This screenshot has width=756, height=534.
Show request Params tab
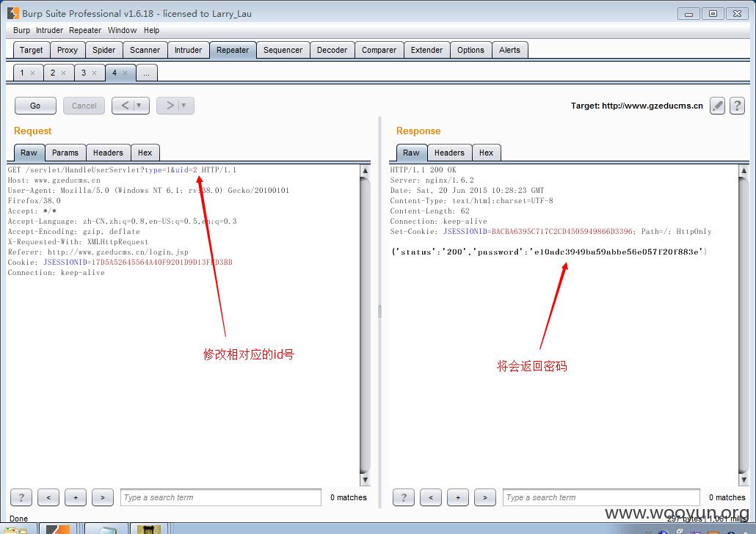click(x=65, y=153)
